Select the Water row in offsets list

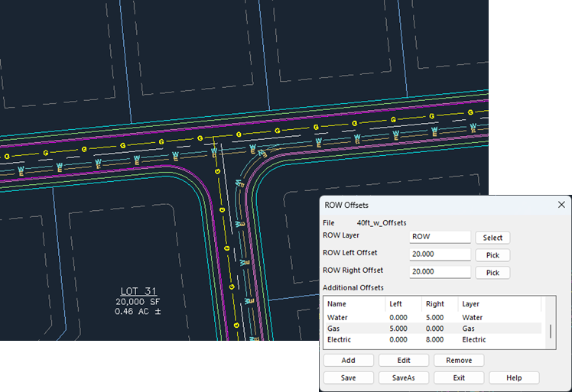pyautogui.click(x=434, y=318)
